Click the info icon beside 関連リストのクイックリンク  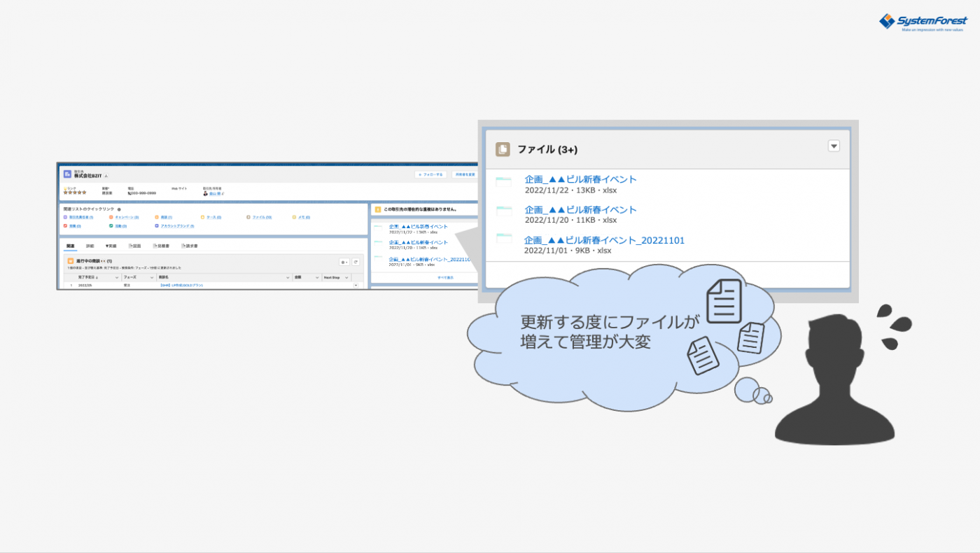click(119, 209)
